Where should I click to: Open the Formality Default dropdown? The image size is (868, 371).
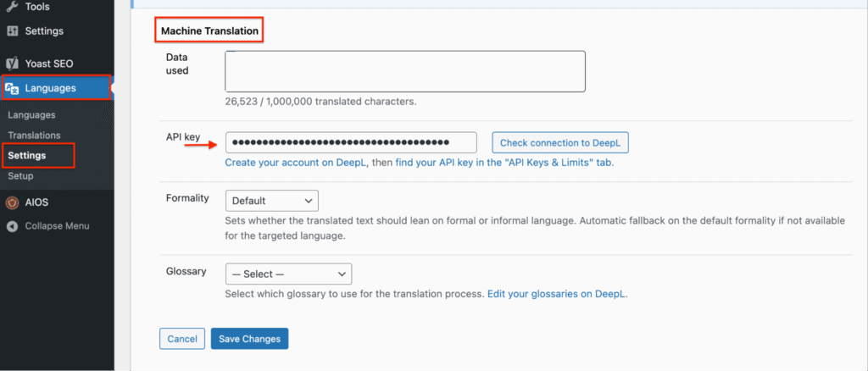(272, 201)
